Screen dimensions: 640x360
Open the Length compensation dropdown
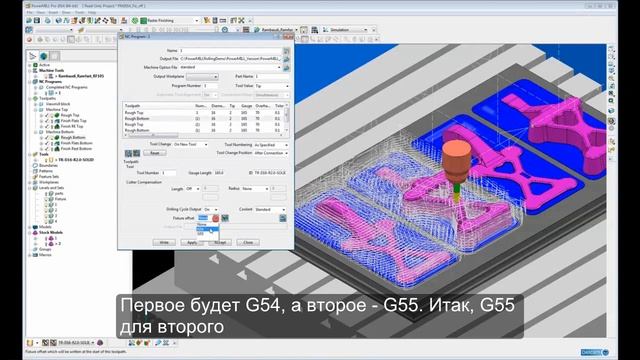193,189
